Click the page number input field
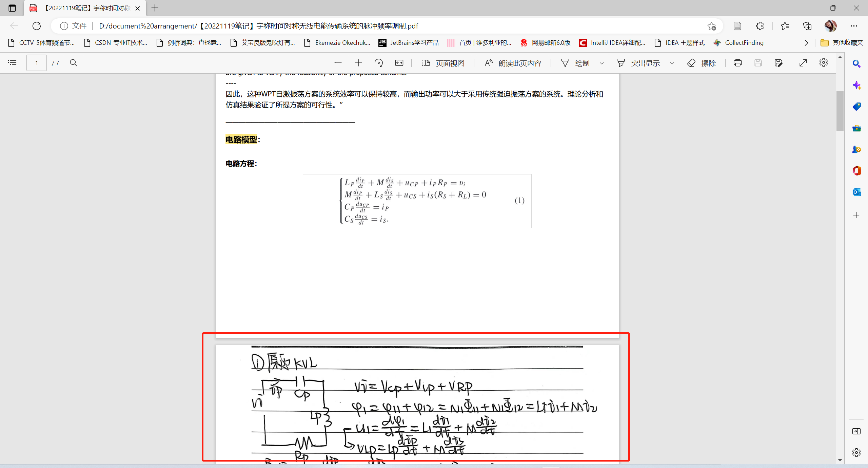 pyautogui.click(x=37, y=63)
